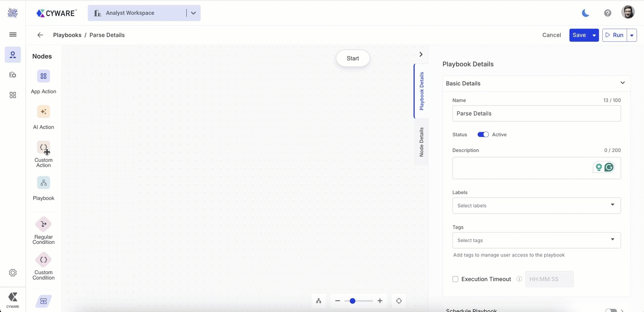
Task: Open help with the question mark icon
Action: click(x=607, y=13)
